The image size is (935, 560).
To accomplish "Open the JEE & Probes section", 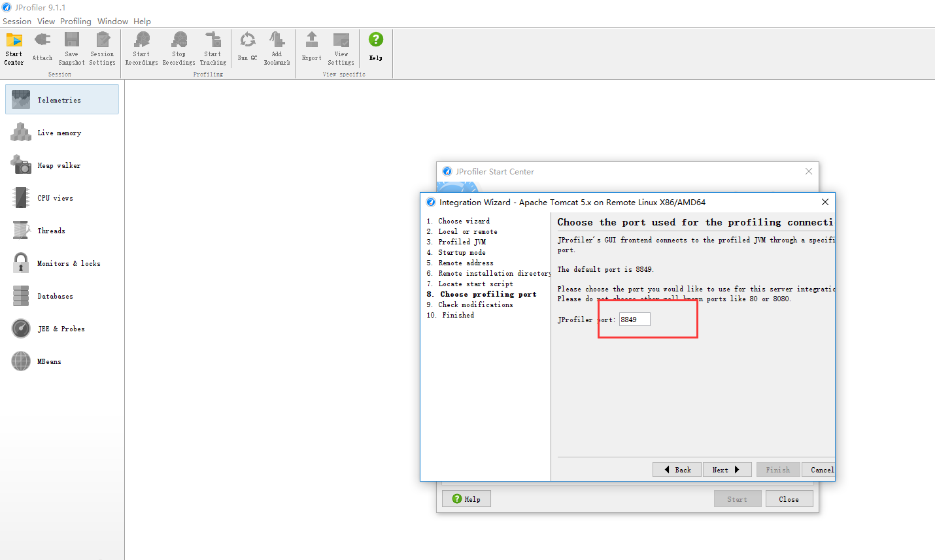I will pyautogui.click(x=62, y=329).
